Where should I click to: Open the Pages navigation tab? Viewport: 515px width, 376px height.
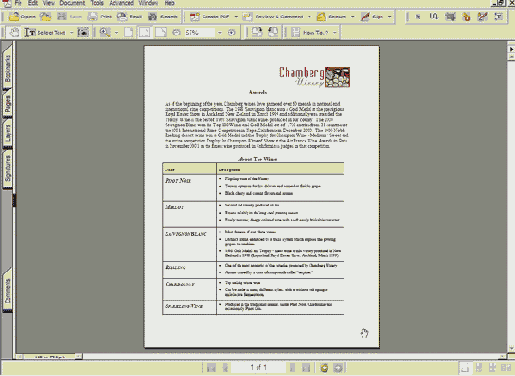click(x=7, y=103)
